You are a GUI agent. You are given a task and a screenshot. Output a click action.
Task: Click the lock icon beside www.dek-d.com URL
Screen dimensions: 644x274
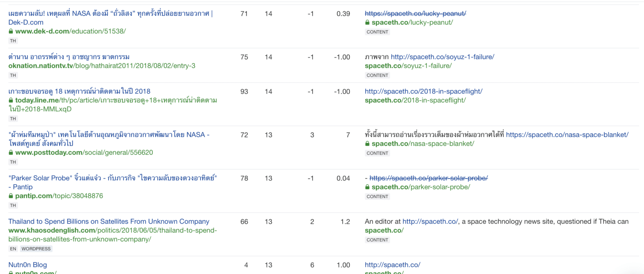11,31
